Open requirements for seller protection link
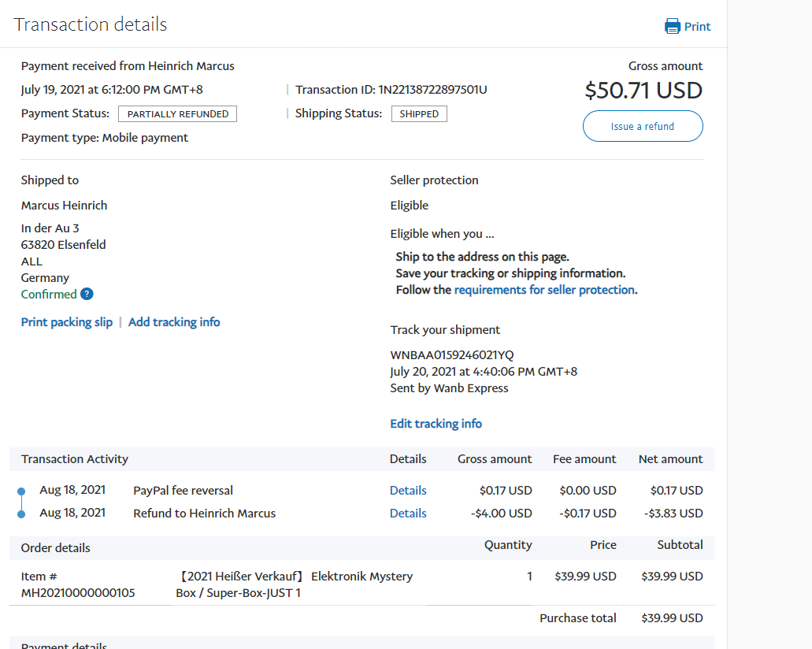 (x=544, y=290)
